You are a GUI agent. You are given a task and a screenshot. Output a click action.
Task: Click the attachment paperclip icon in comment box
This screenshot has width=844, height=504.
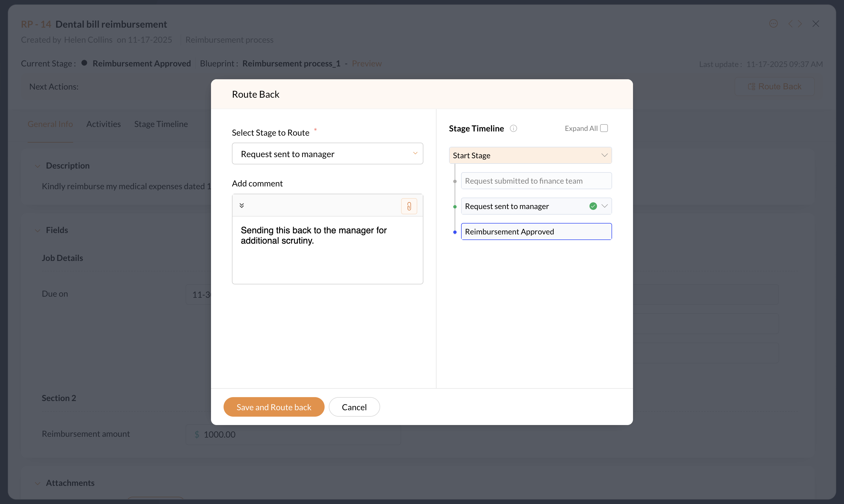click(x=409, y=206)
